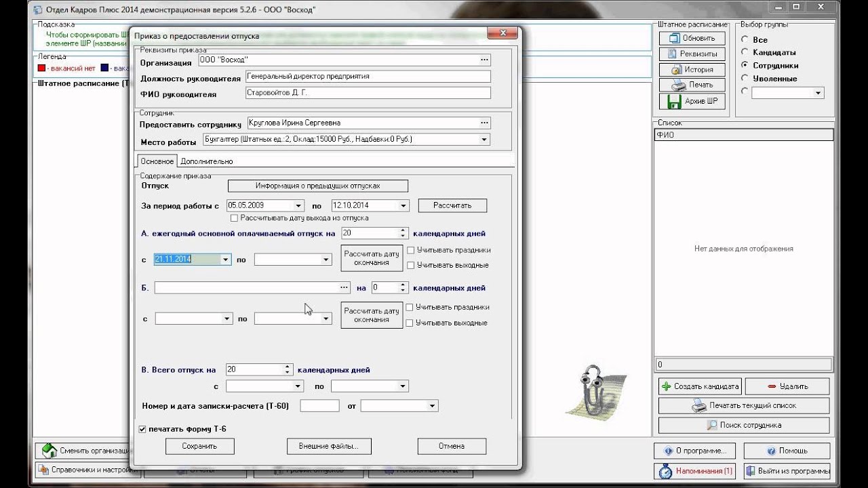Switch to the Основное tab

(157, 161)
